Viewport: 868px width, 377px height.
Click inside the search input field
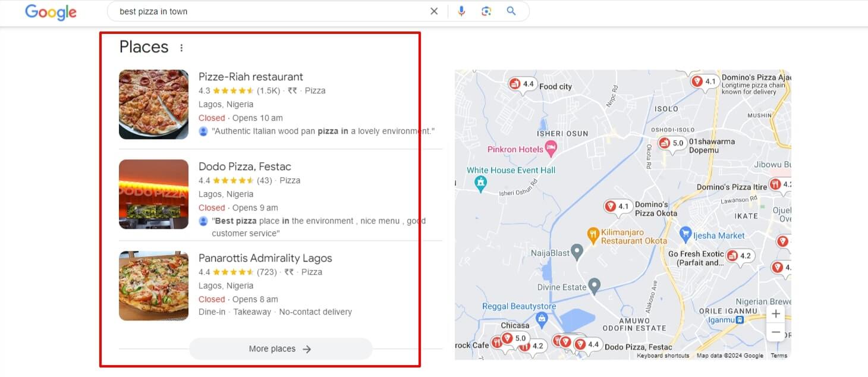click(x=268, y=11)
